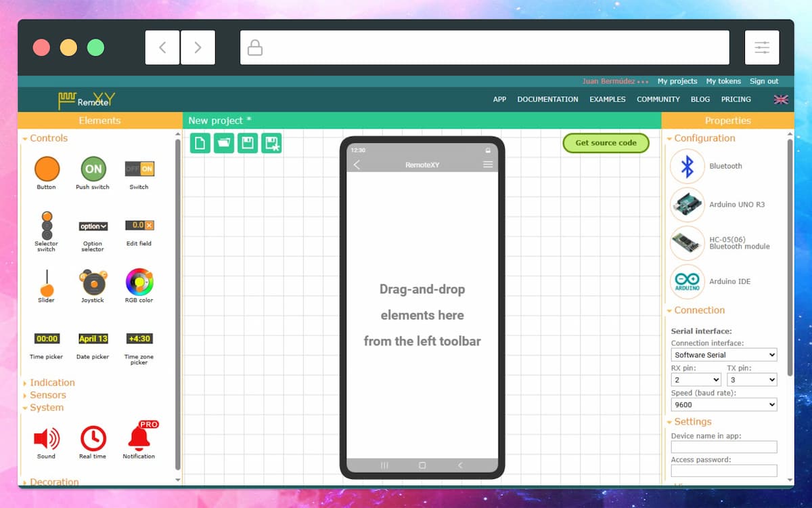Open the My projects link

[x=677, y=81]
